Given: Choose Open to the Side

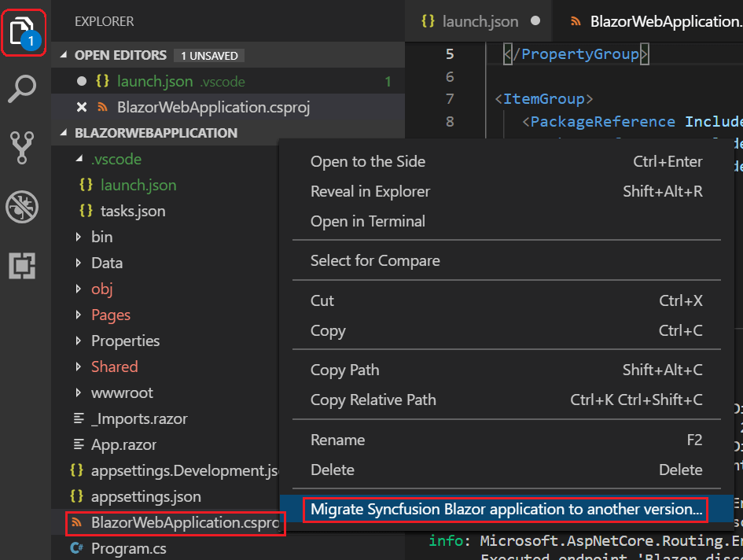Looking at the screenshot, I should click(368, 161).
